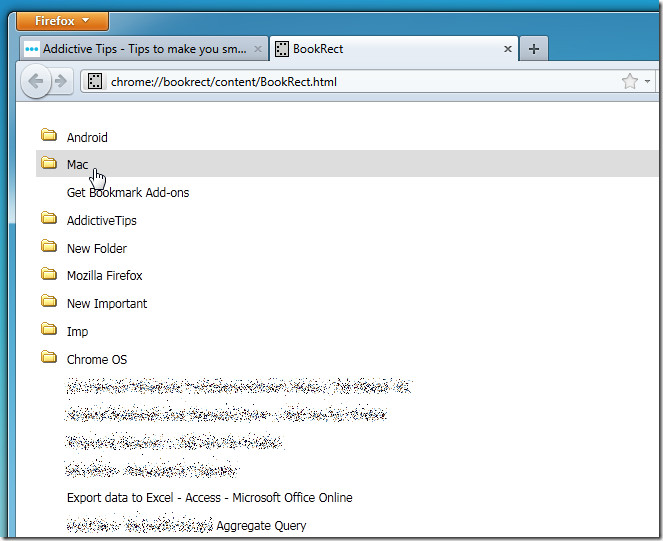Open Get Bookmark Add-ons link

click(128, 193)
